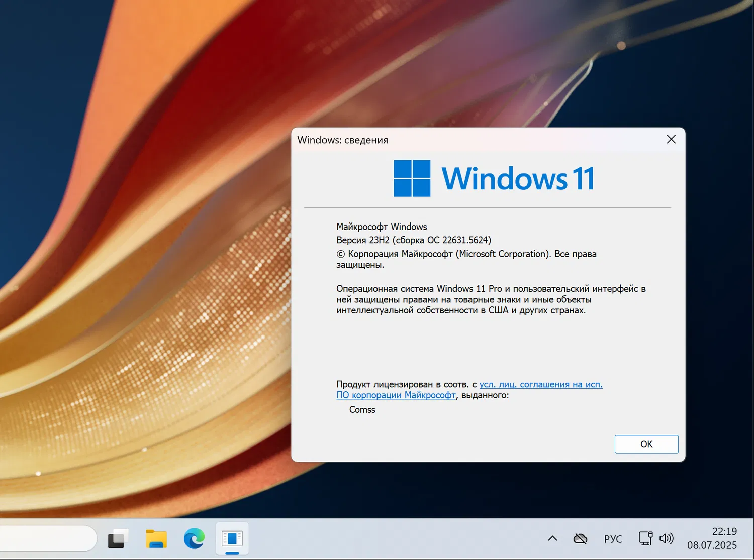Screen dimensions: 754x560
Task: Dismiss the dialog with the X button
Action: tap(671, 139)
